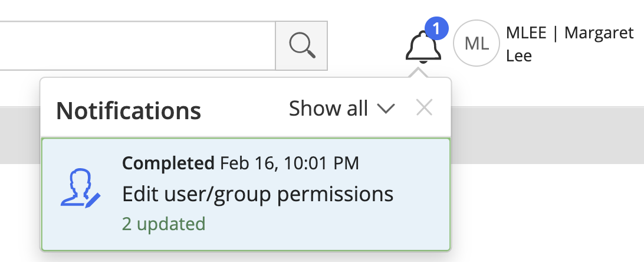Click the gray header bar behind the panel
644x262 pixels.
pyautogui.click(x=543, y=135)
